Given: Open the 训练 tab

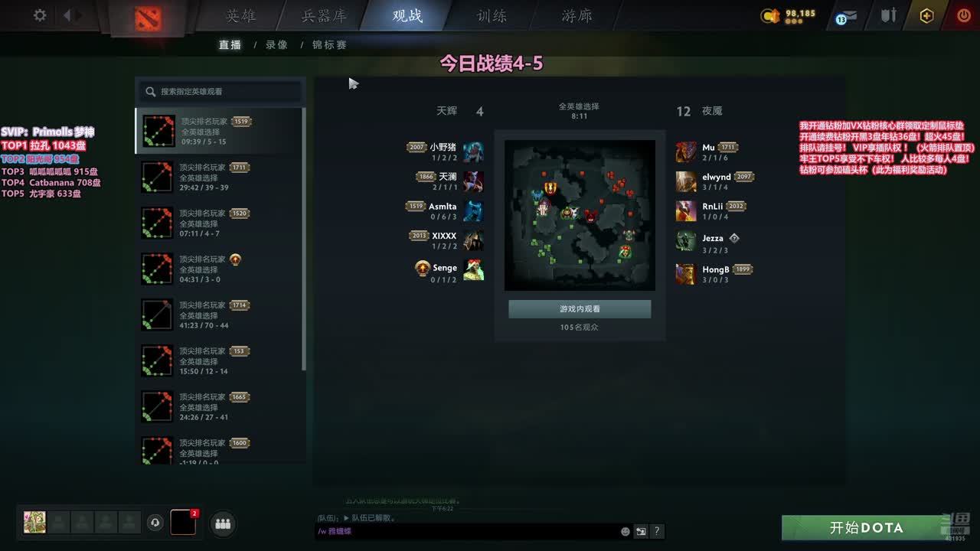Looking at the screenshot, I should (492, 16).
